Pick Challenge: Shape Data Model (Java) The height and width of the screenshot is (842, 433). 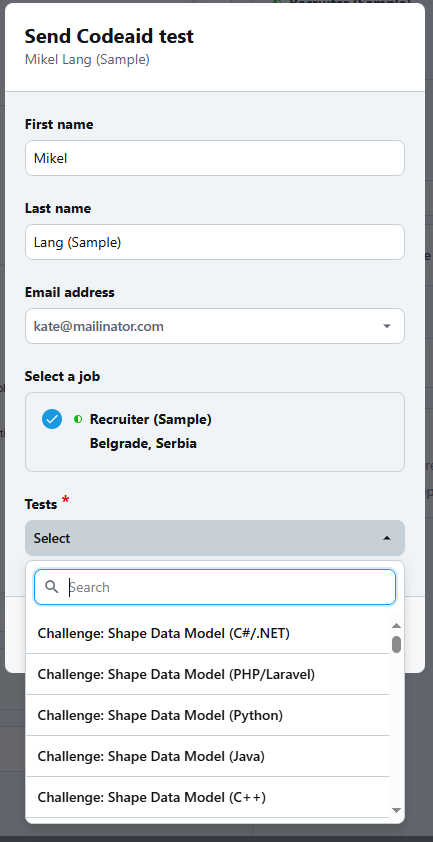point(207,756)
